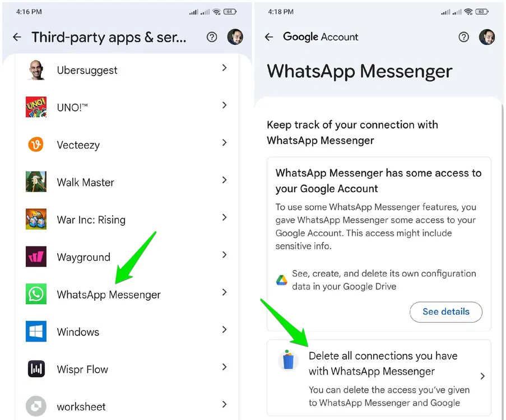Tap the profile avatar picture
The image size is (506, 420).
[487, 37]
